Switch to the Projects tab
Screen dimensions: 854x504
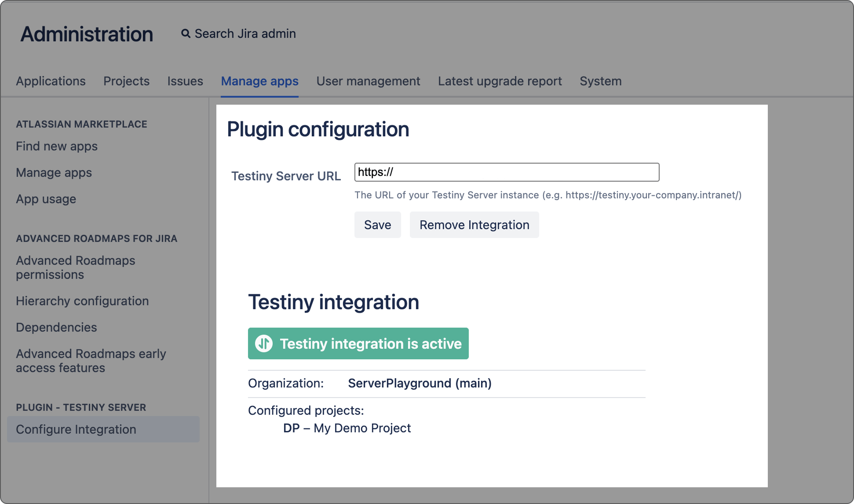pyautogui.click(x=126, y=81)
